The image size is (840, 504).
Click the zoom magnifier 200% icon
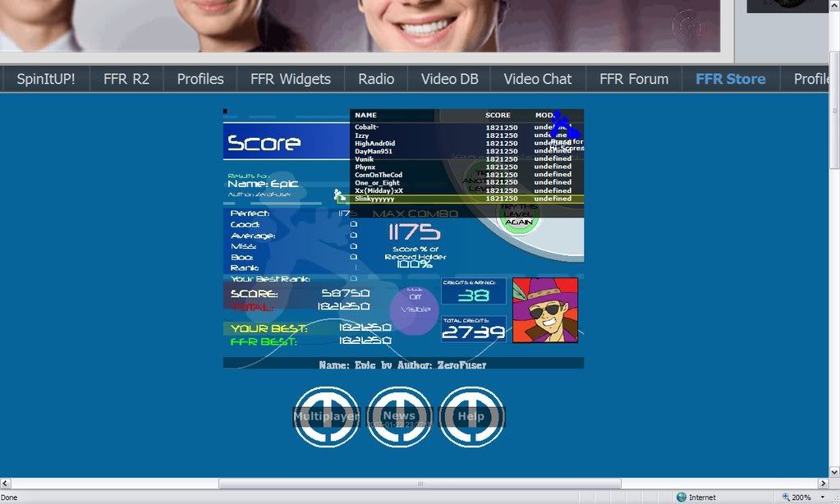click(x=786, y=497)
